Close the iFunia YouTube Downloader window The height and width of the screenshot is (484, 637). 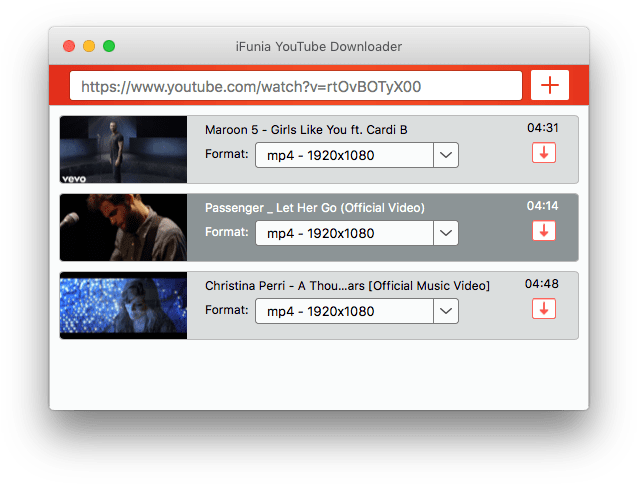(69, 46)
